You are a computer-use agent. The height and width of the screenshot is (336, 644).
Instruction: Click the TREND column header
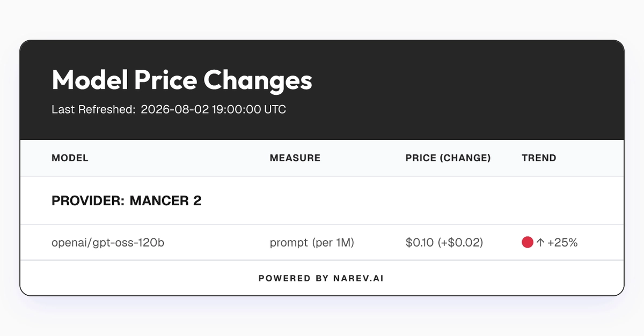(x=539, y=158)
